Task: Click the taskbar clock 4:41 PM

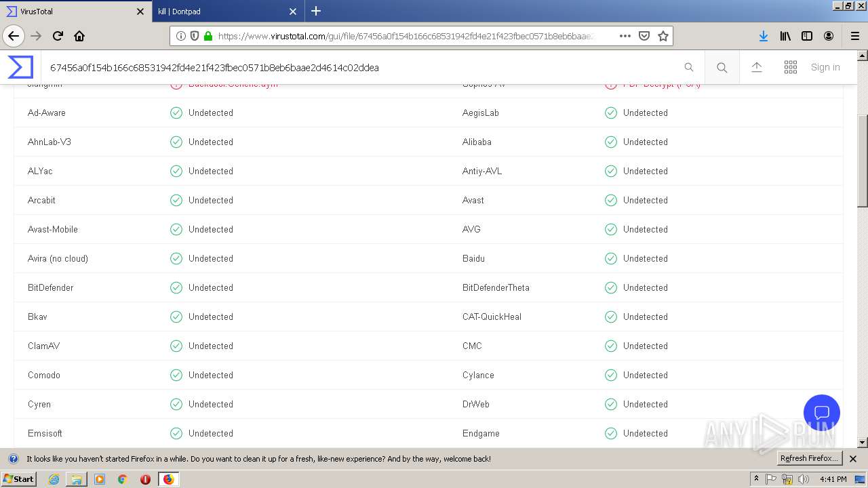Action: click(x=833, y=479)
